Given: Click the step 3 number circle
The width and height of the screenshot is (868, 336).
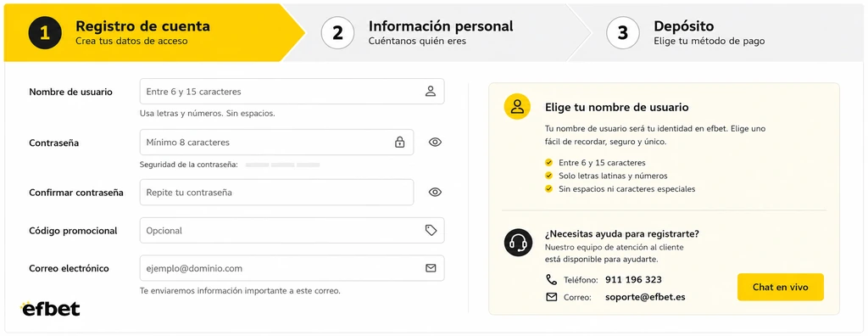Looking at the screenshot, I should [x=623, y=33].
